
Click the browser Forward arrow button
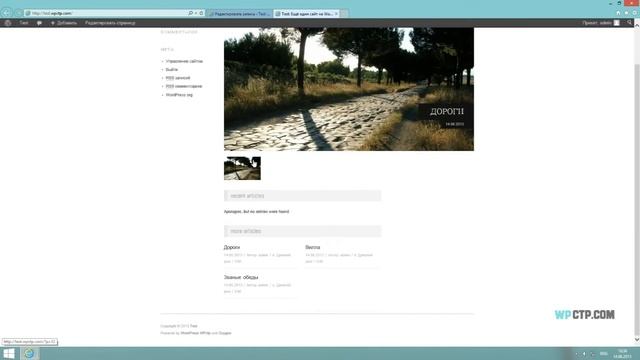[x=18, y=13]
